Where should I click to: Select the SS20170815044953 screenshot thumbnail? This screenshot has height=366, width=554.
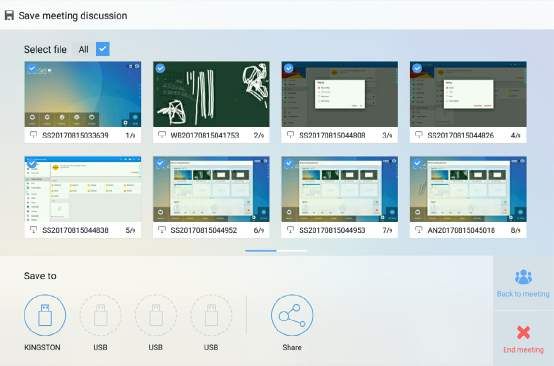340,189
